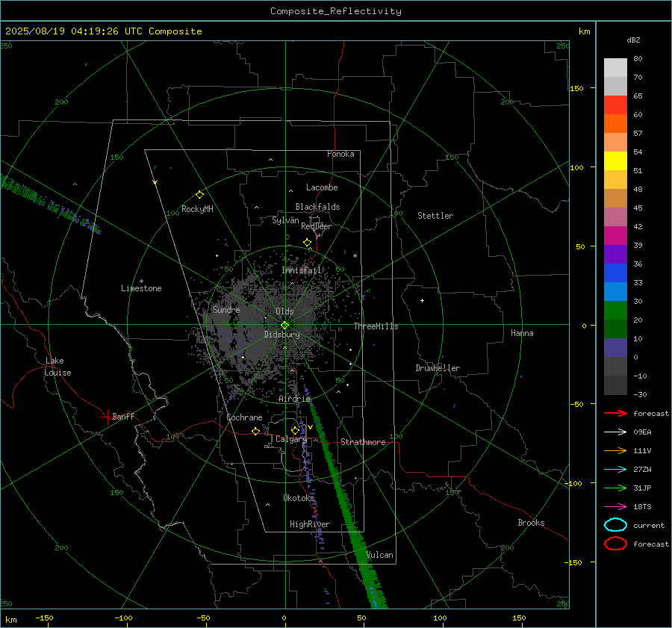
Task: Click the Sundre label
Action: pos(226,309)
